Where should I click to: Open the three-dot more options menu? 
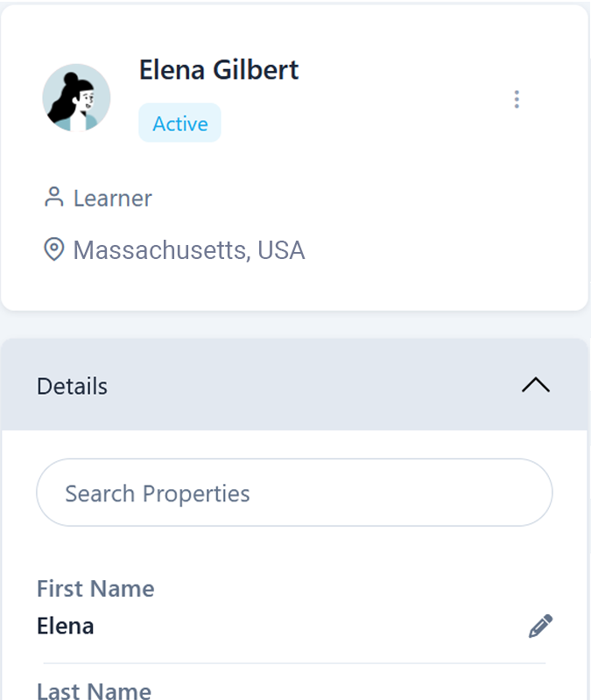[517, 100]
